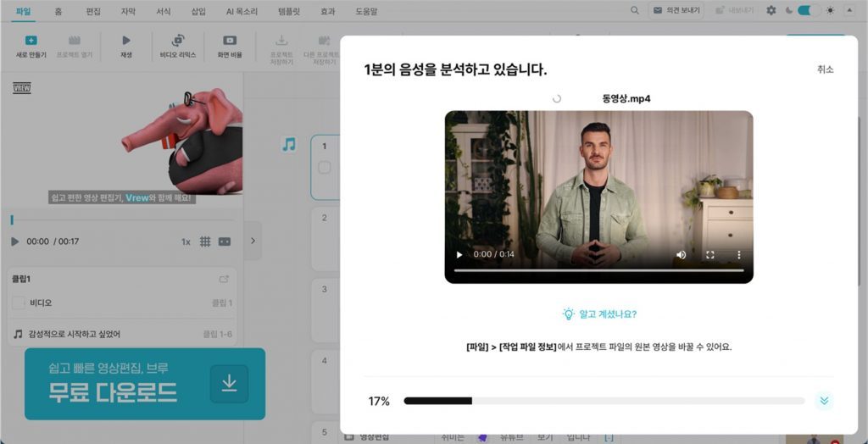Open the 효과 tab

click(x=328, y=11)
